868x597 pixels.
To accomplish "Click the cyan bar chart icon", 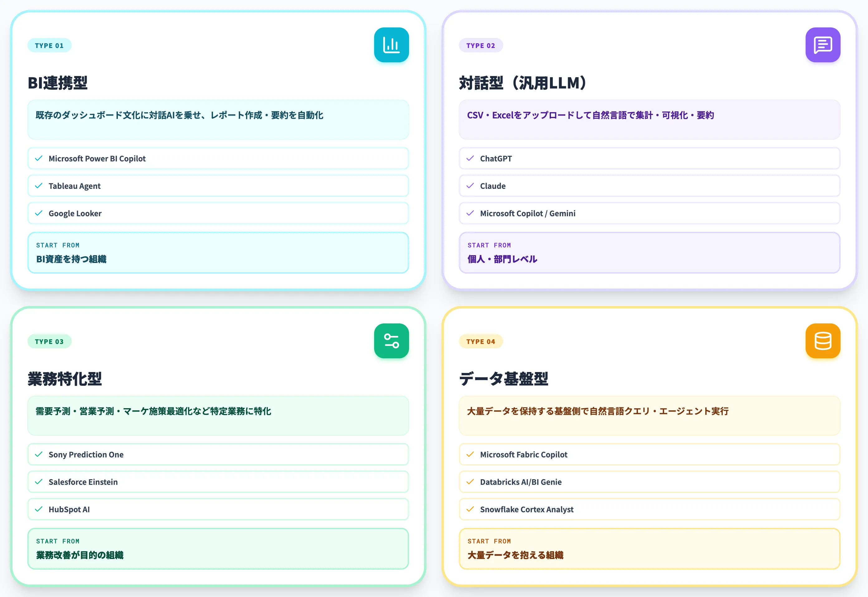I will [x=391, y=45].
